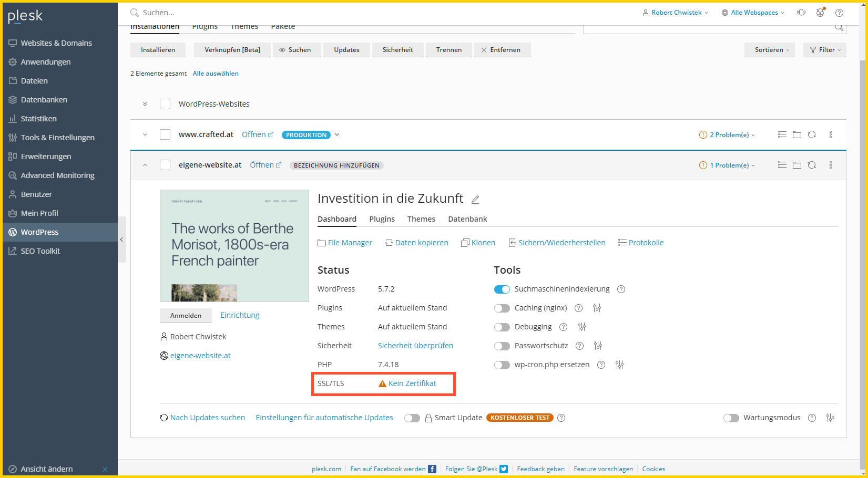
Task: Open the Filter dropdown
Action: (825, 50)
